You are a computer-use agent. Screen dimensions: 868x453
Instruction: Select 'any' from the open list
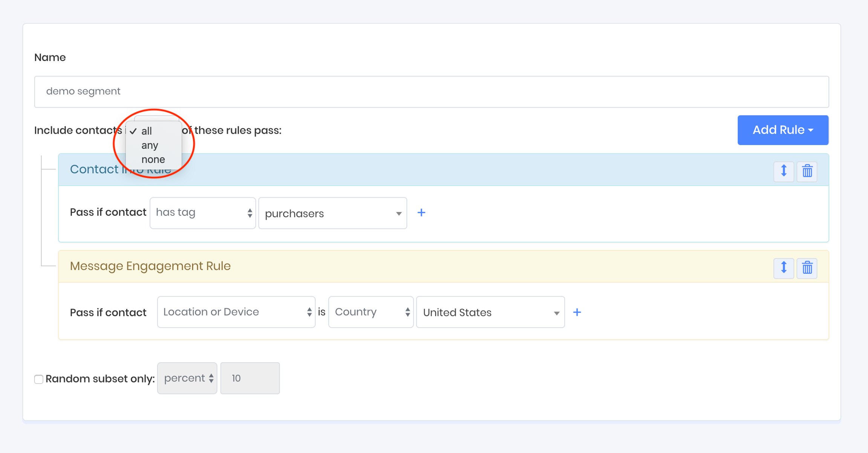point(150,145)
